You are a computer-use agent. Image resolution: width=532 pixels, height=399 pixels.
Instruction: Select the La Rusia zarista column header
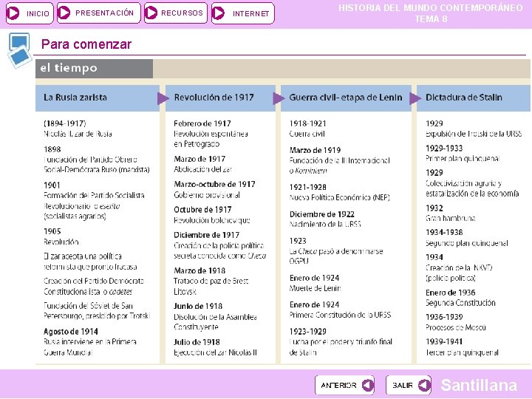[x=97, y=98]
